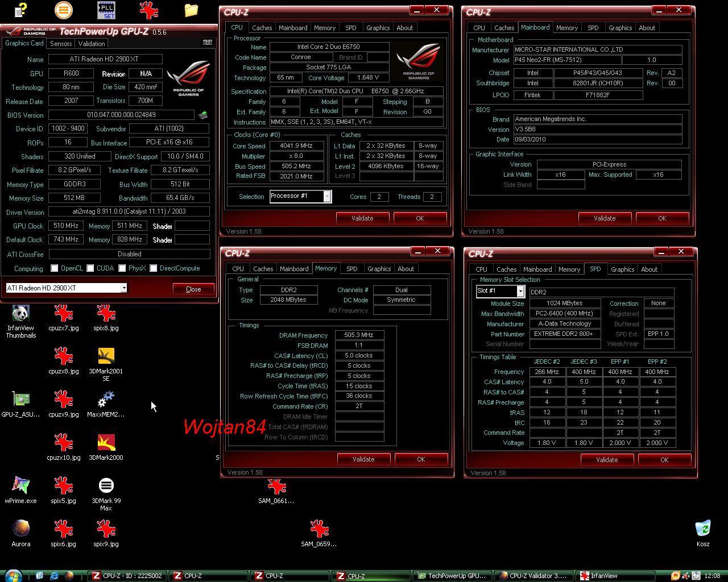Launch 3DMark2001 SE shortcut

(106, 365)
